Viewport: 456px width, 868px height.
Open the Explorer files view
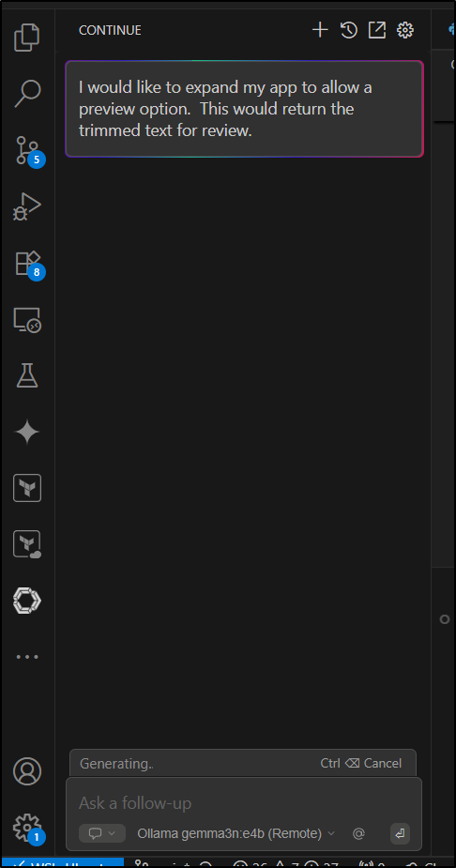27,38
